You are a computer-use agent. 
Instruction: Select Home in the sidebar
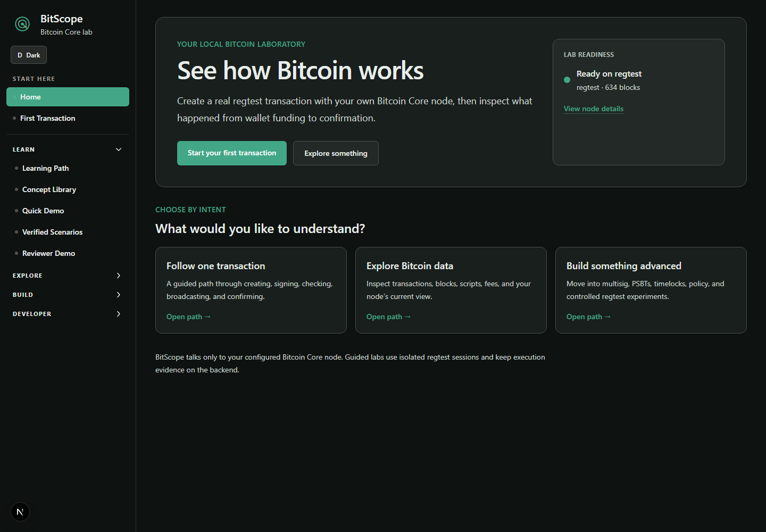click(x=68, y=97)
